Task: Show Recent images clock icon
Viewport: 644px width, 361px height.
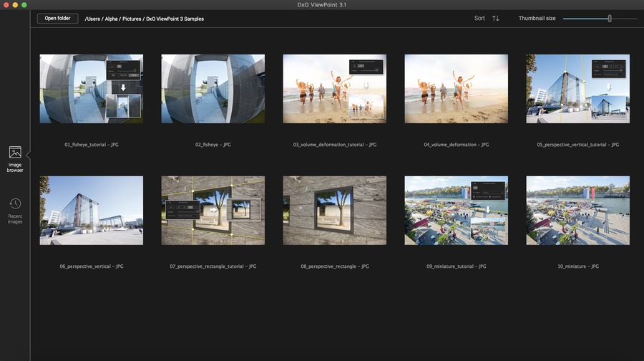Action: point(15,203)
